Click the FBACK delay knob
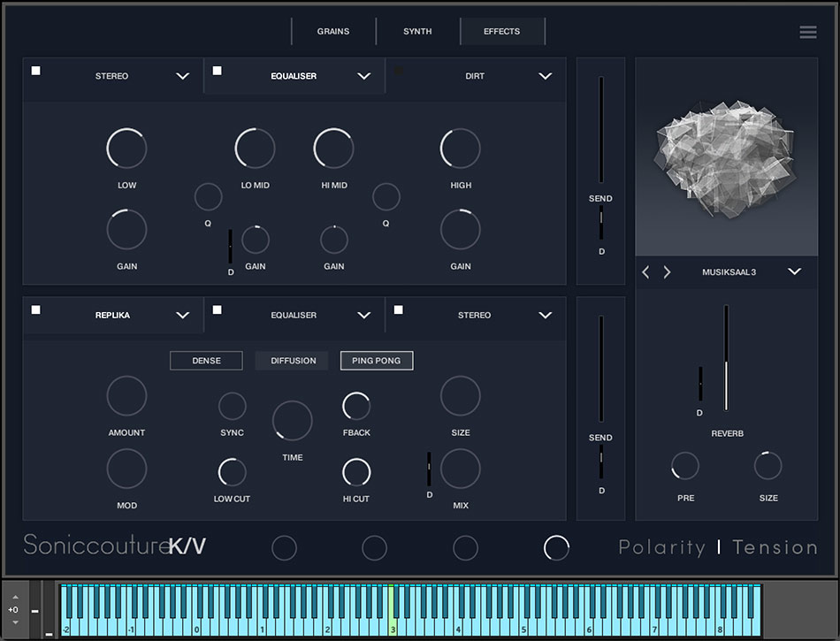This screenshot has width=840, height=641. [356, 407]
